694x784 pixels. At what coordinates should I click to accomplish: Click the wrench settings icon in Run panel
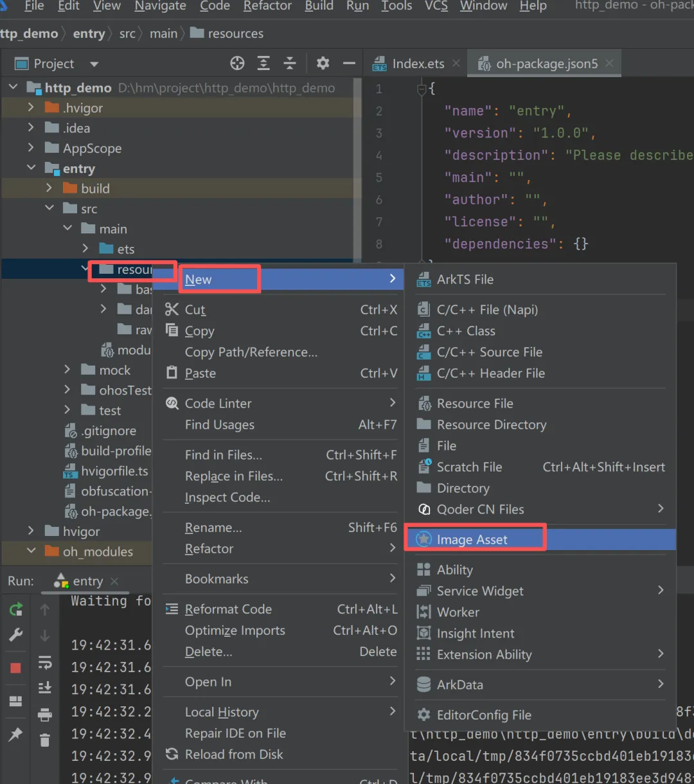tap(16, 635)
